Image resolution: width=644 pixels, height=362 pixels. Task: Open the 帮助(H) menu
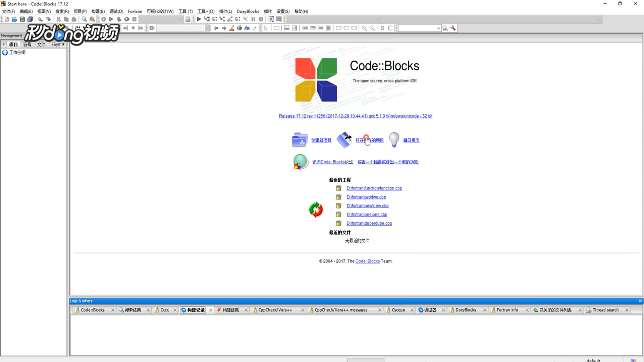[x=301, y=11]
